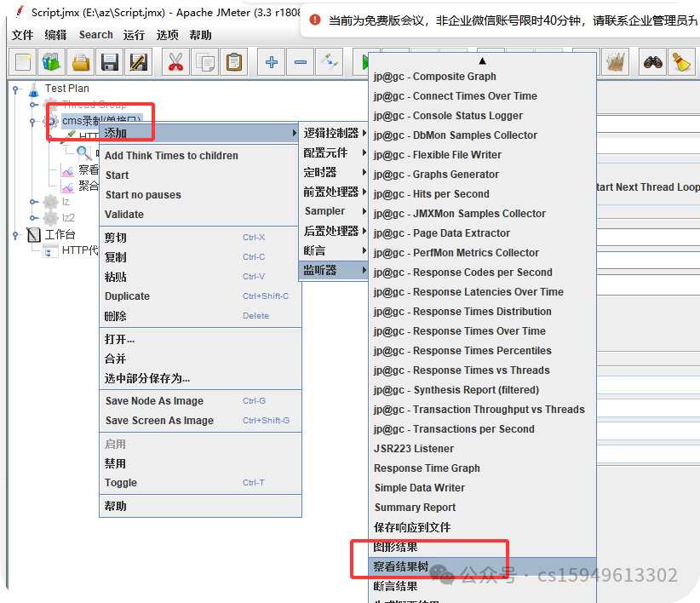The image size is (700, 603).
Task: Cut the selection via the scissors icon
Action: pos(175,62)
